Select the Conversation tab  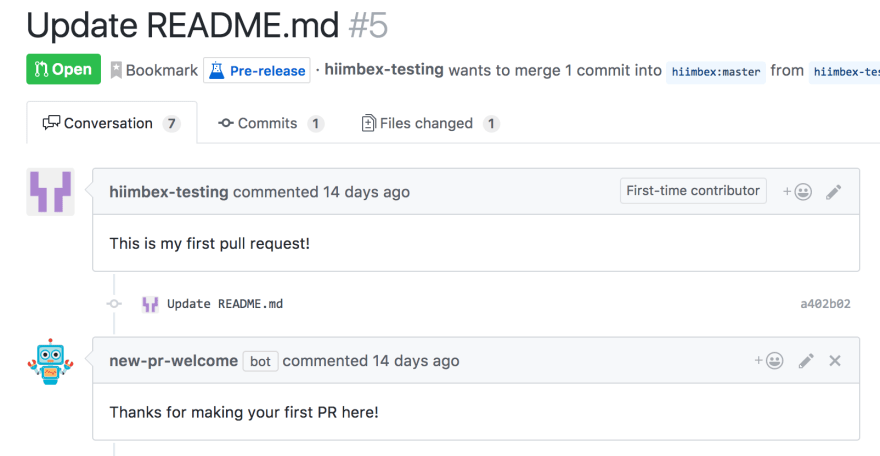(112, 123)
